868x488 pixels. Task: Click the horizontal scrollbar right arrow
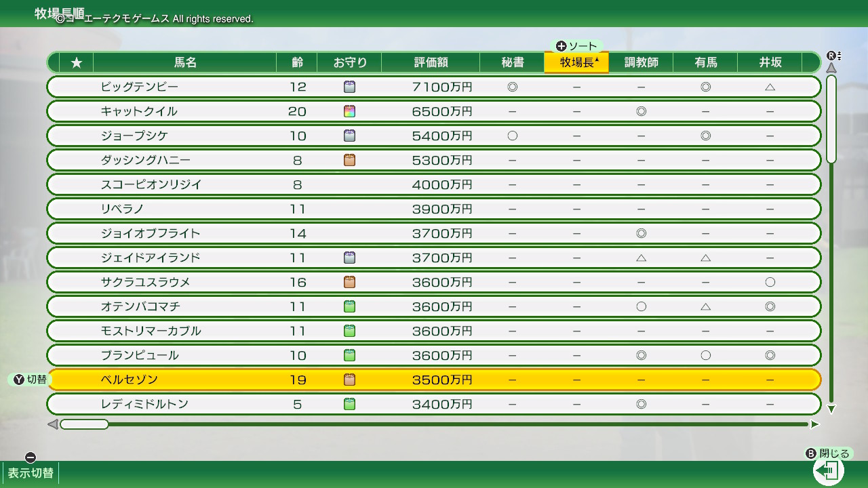(814, 424)
